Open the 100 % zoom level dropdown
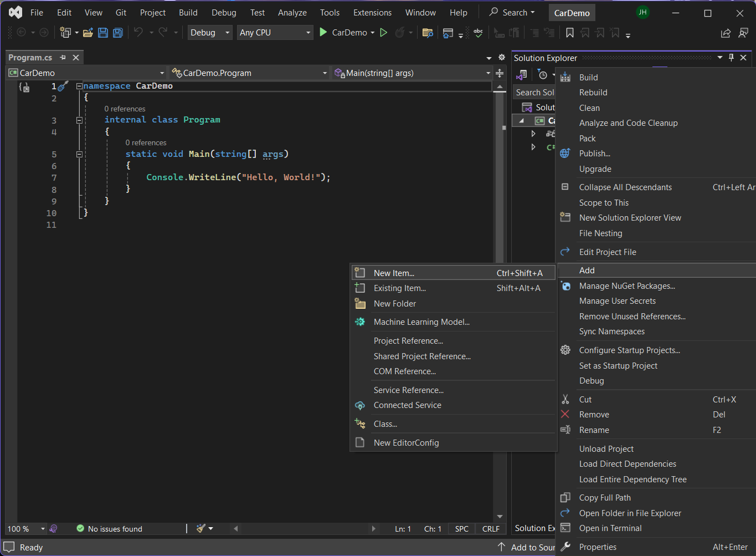The height and width of the screenshot is (556, 756). click(x=43, y=529)
